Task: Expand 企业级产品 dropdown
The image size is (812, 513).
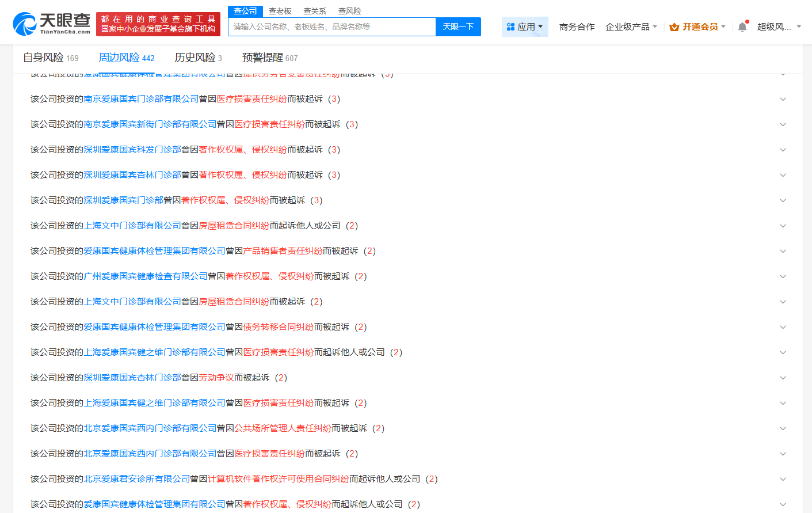Action: [x=631, y=27]
